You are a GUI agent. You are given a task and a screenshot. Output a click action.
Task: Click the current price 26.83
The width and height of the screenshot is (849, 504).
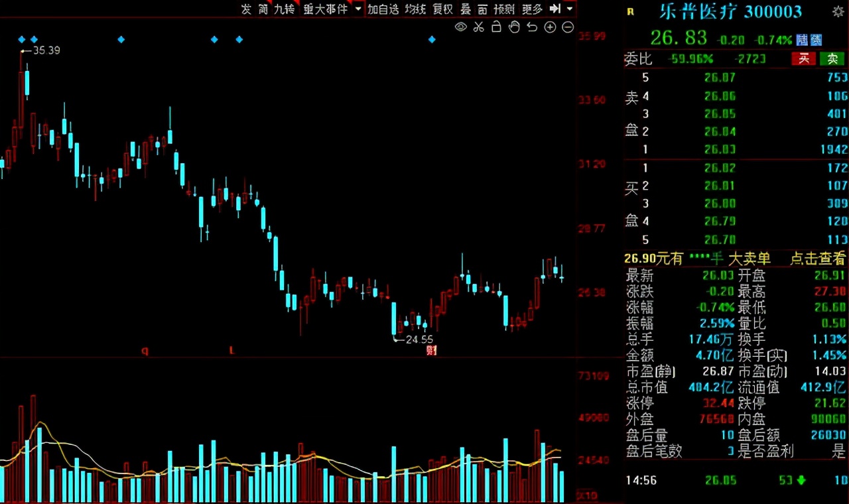pos(679,38)
